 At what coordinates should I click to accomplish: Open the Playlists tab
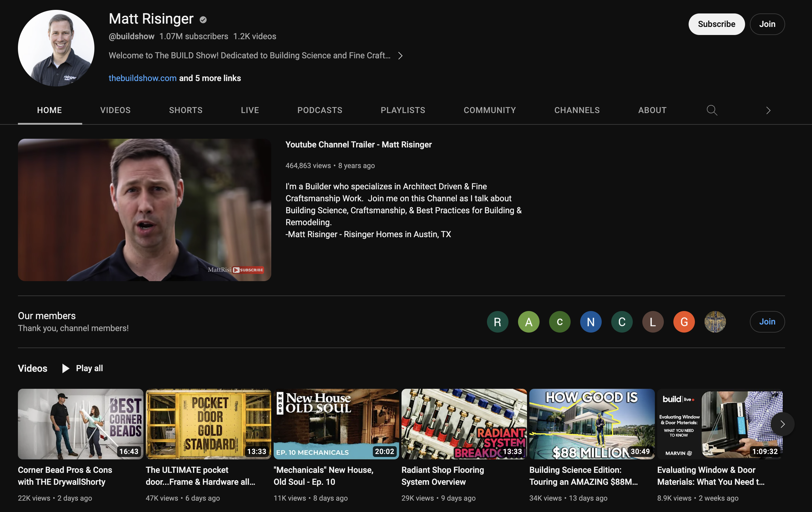403,110
